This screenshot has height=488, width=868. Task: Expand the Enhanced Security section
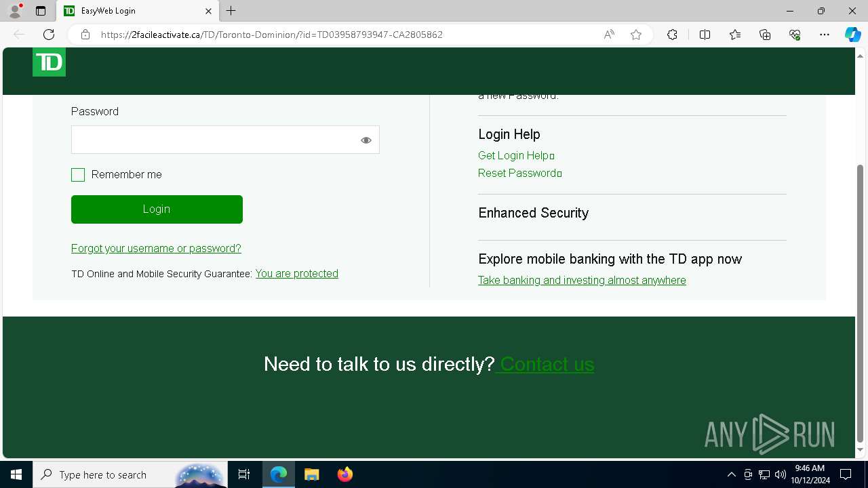534,213
